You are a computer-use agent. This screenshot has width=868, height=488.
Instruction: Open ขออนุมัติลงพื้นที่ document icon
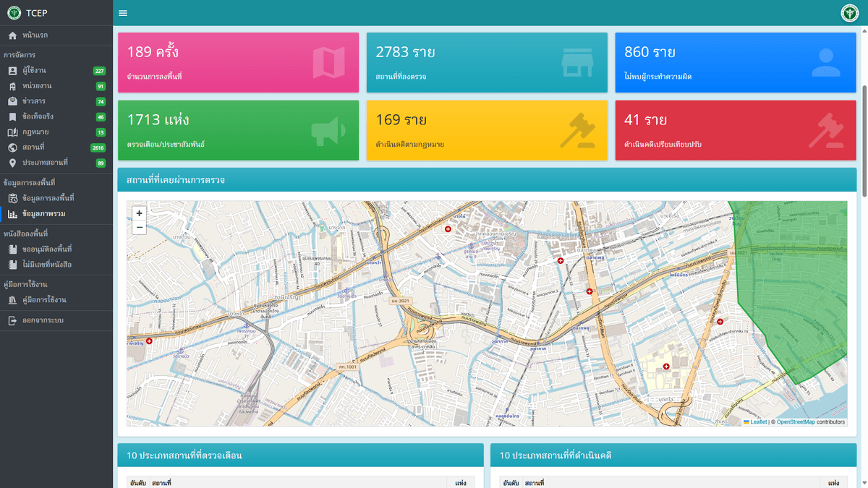point(12,249)
